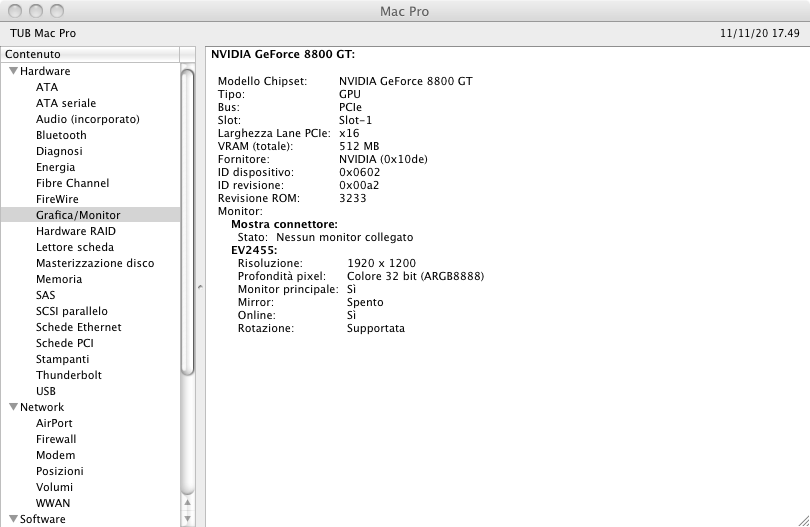Open Audio (incorporato) entry
This screenshot has width=810, height=527.
pos(88,119)
